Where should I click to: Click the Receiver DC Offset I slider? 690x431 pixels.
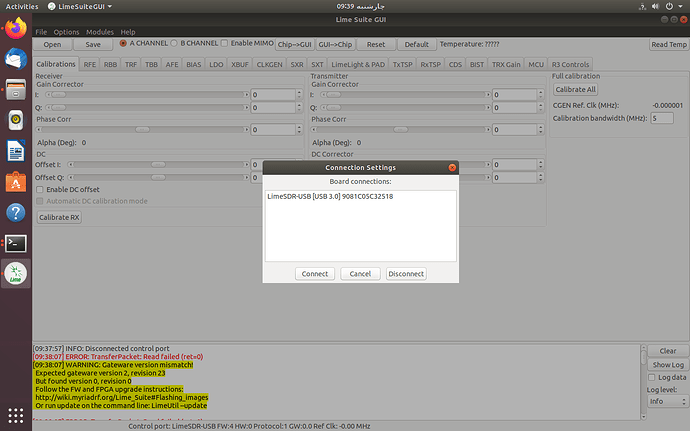point(158,165)
